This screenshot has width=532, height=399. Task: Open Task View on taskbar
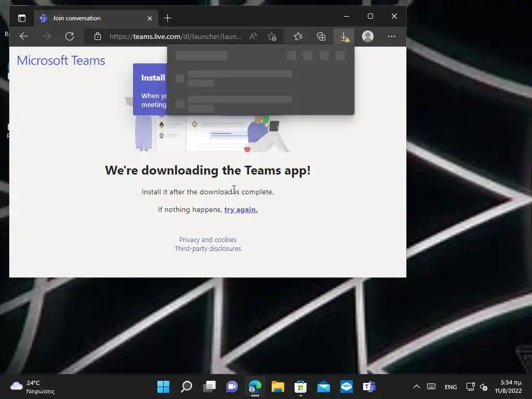tap(209, 387)
